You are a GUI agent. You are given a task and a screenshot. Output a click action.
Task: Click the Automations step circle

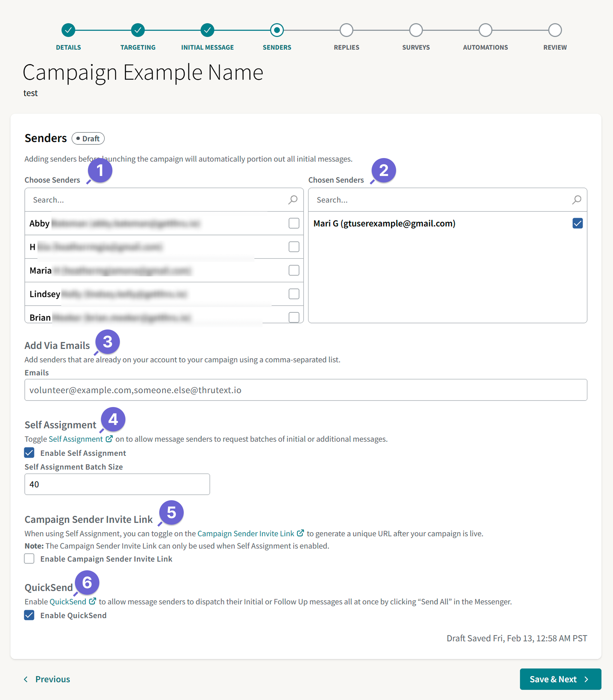pos(485,30)
